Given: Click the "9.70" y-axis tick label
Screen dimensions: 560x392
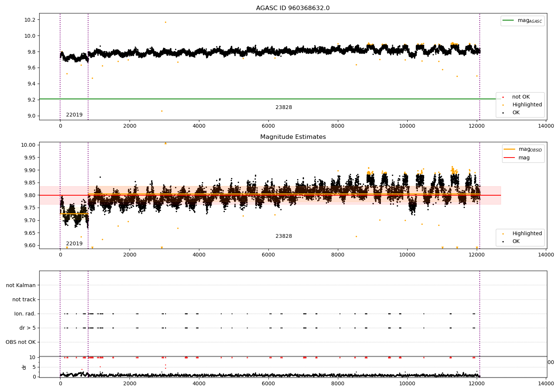Looking at the screenshot, I should [31, 220].
